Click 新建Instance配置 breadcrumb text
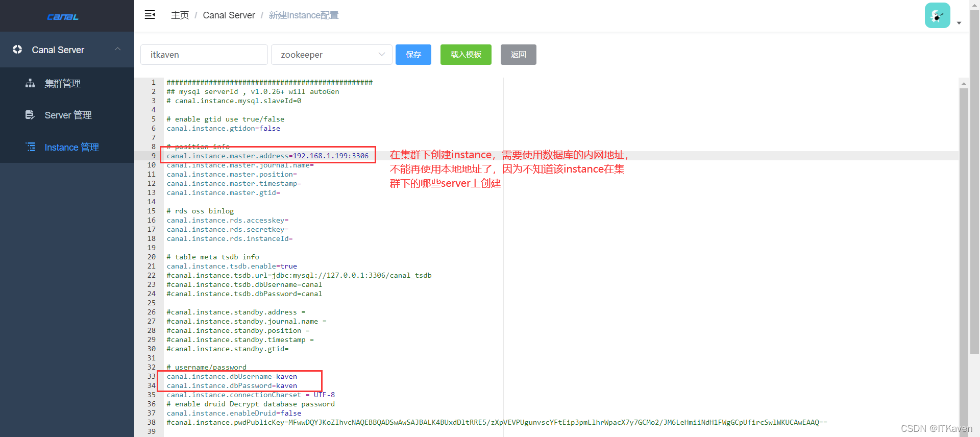980x437 pixels. pos(304,15)
